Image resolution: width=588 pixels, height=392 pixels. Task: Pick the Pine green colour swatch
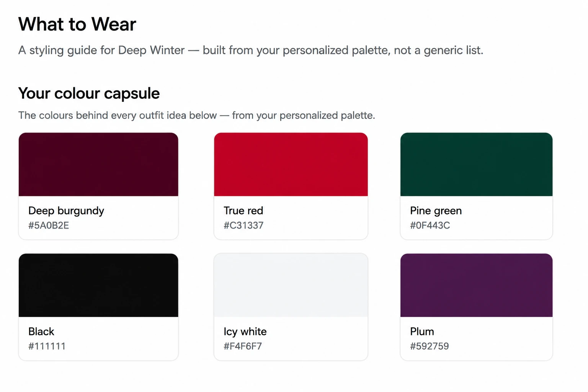point(476,165)
